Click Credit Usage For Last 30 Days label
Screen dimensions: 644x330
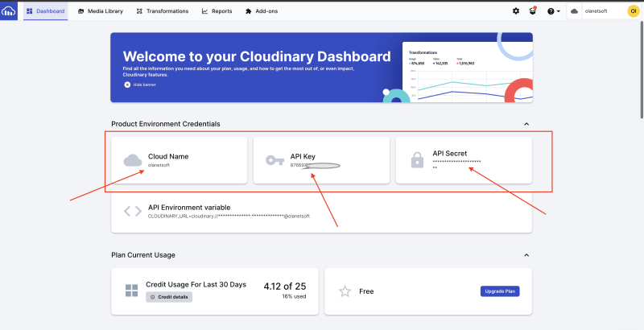pyautogui.click(x=196, y=284)
